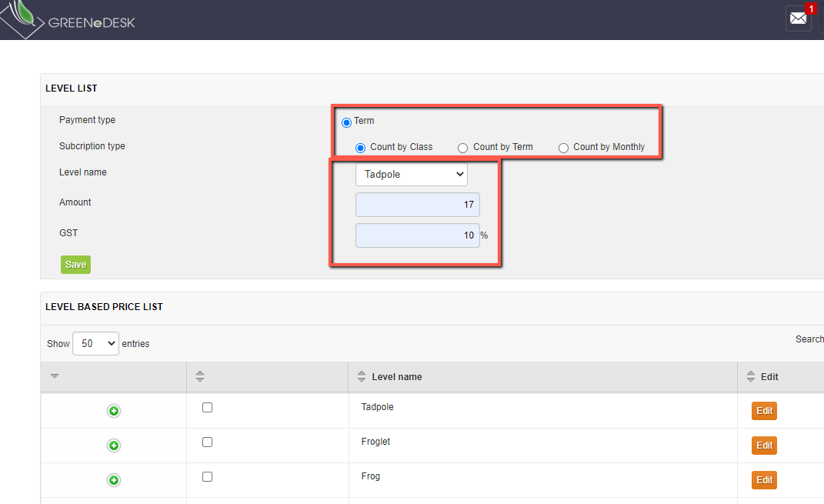Edit the Tadpole level price
Image resolution: width=824 pixels, height=504 pixels.
point(764,411)
